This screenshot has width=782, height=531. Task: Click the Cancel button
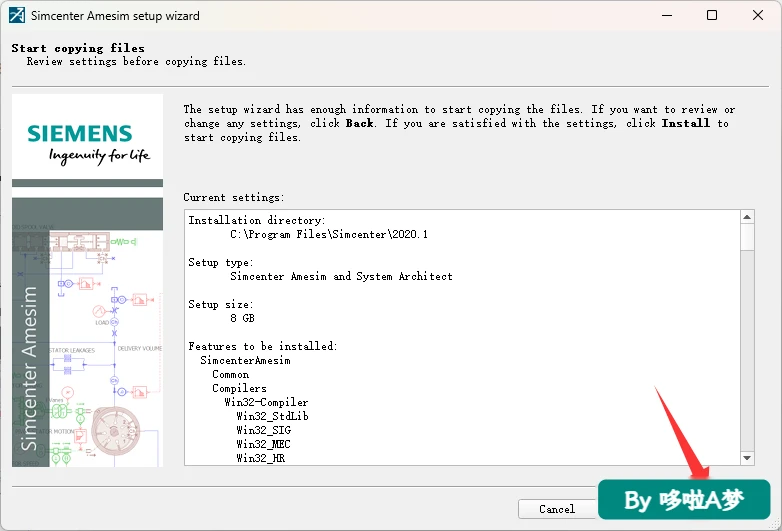(x=557, y=509)
